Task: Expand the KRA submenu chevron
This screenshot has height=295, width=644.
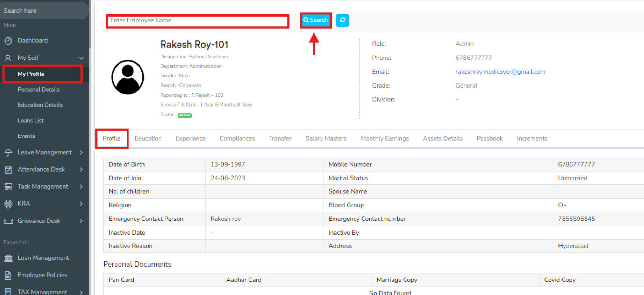Action: click(x=81, y=204)
